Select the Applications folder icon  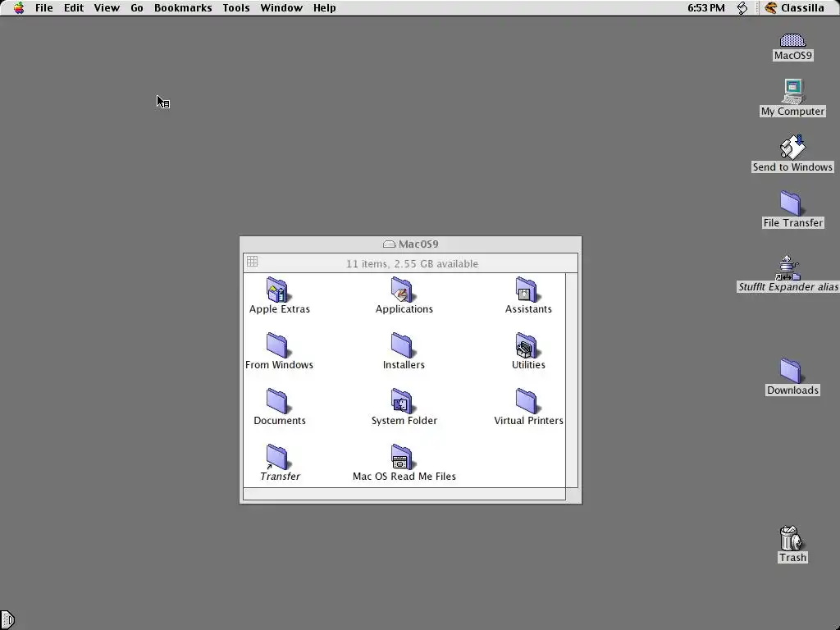coord(402,290)
